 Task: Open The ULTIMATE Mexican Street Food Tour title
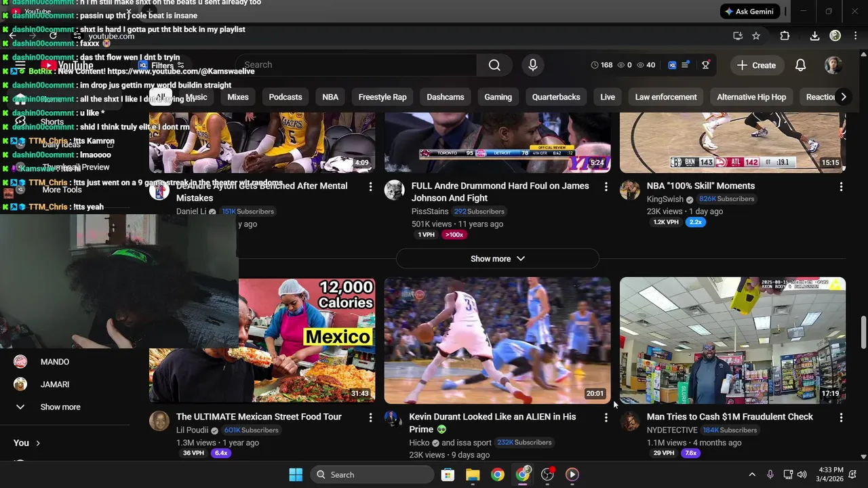click(259, 417)
